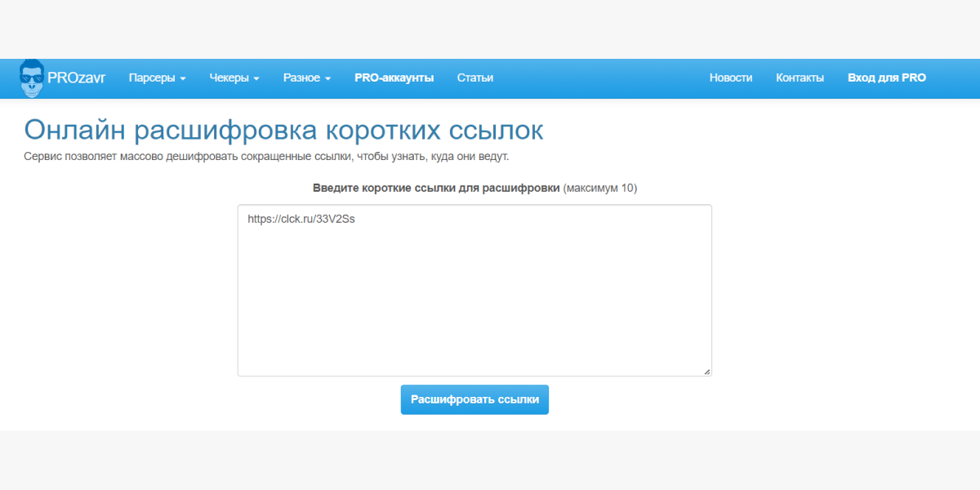This screenshot has height=490, width=980.
Task: Click the PROzavr skull logo icon
Action: point(33,78)
